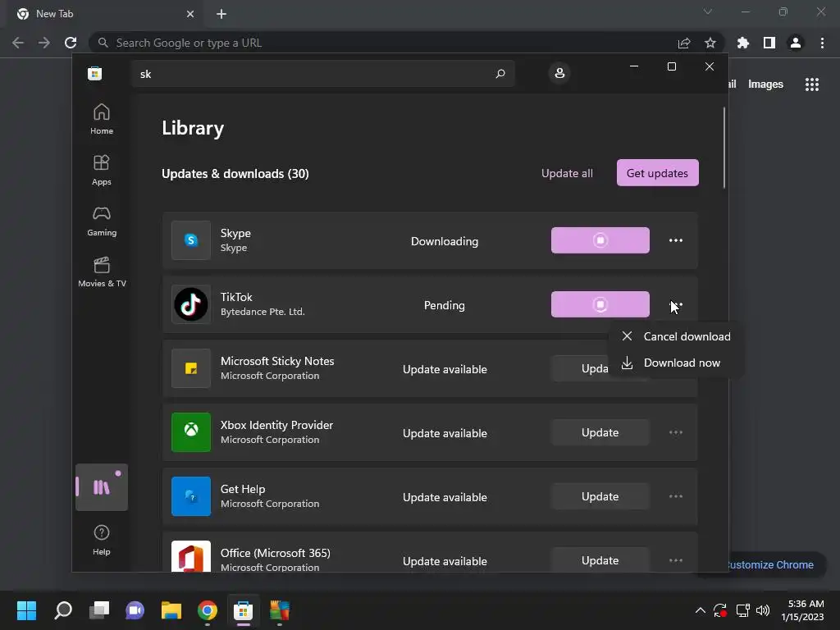The height and width of the screenshot is (630, 840).
Task: Open the Store account profile icon
Action: 559,73
